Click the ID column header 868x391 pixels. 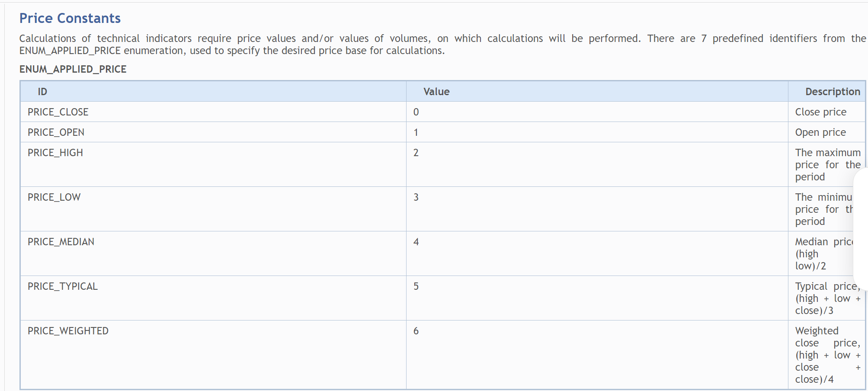coord(42,92)
